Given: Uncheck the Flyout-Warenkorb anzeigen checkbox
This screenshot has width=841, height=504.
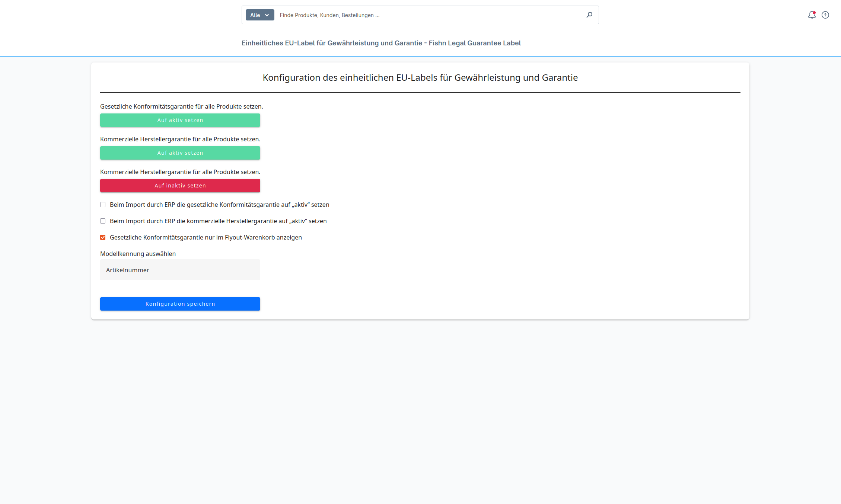Looking at the screenshot, I should pyautogui.click(x=103, y=237).
